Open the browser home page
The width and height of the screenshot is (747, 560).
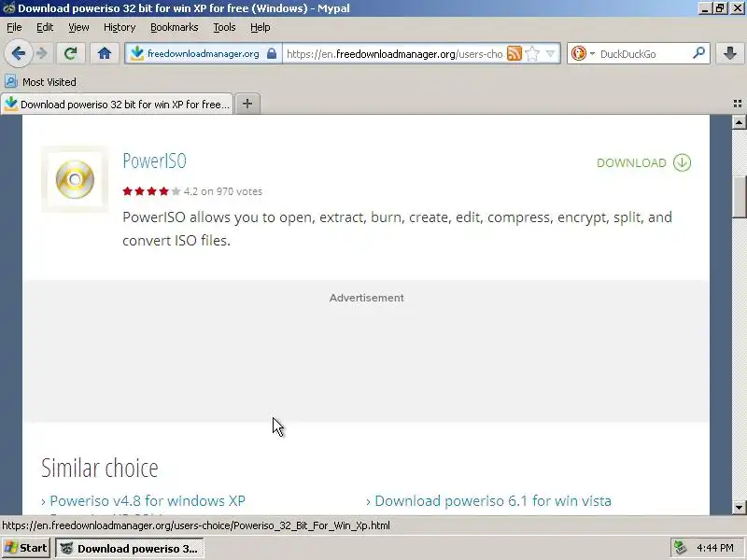(x=105, y=53)
